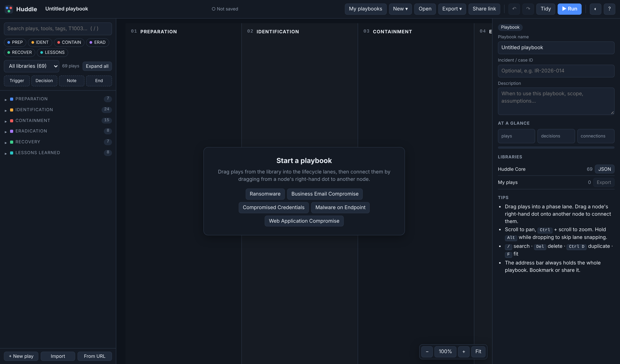This screenshot has height=364, width=620.
Task: Expand the IDENTIFICATION plays group
Action: coord(58,110)
